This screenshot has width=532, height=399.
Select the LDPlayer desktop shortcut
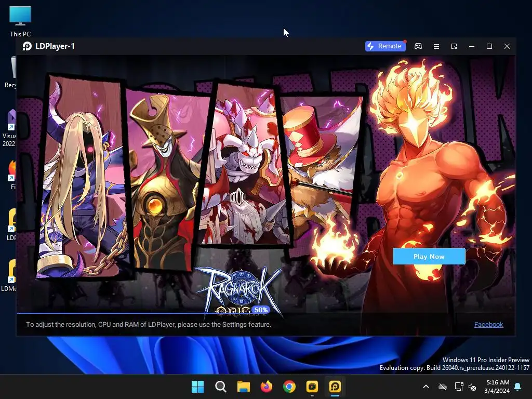click(x=11, y=224)
